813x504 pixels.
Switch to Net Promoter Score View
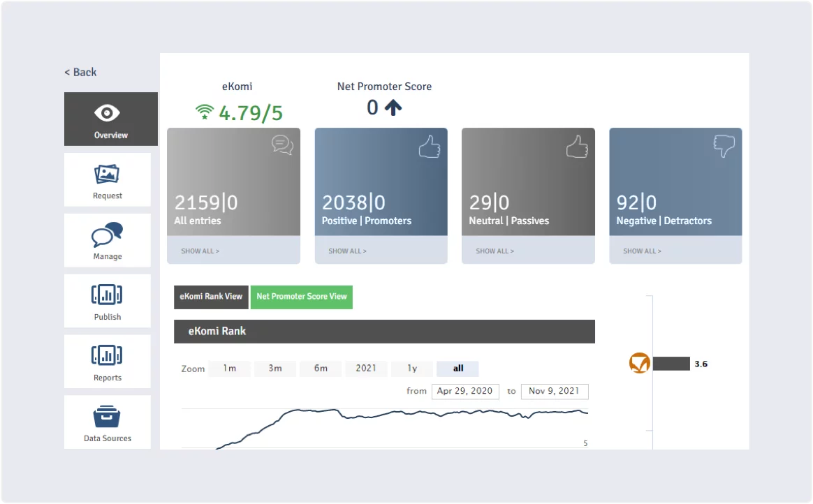point(301,297)
